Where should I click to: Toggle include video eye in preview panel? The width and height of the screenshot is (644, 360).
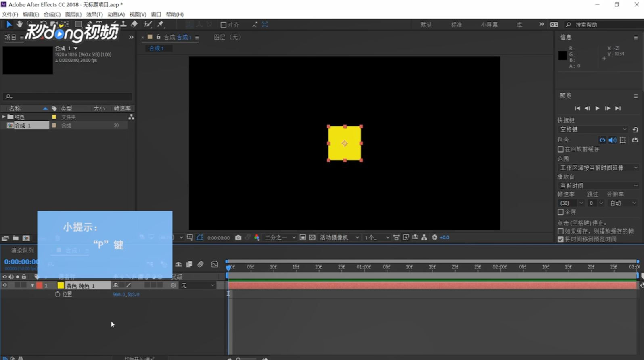pyautogui.click(x=602, y=140)
